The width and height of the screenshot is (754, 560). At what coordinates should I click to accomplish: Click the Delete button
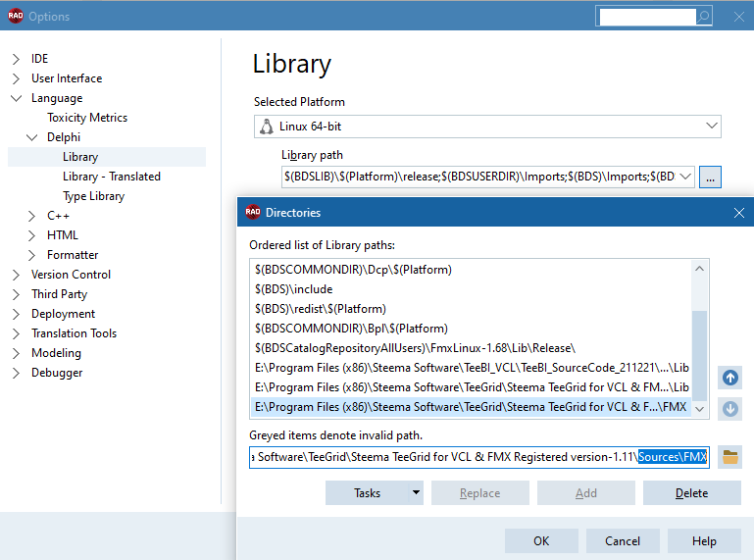point(691,492)
